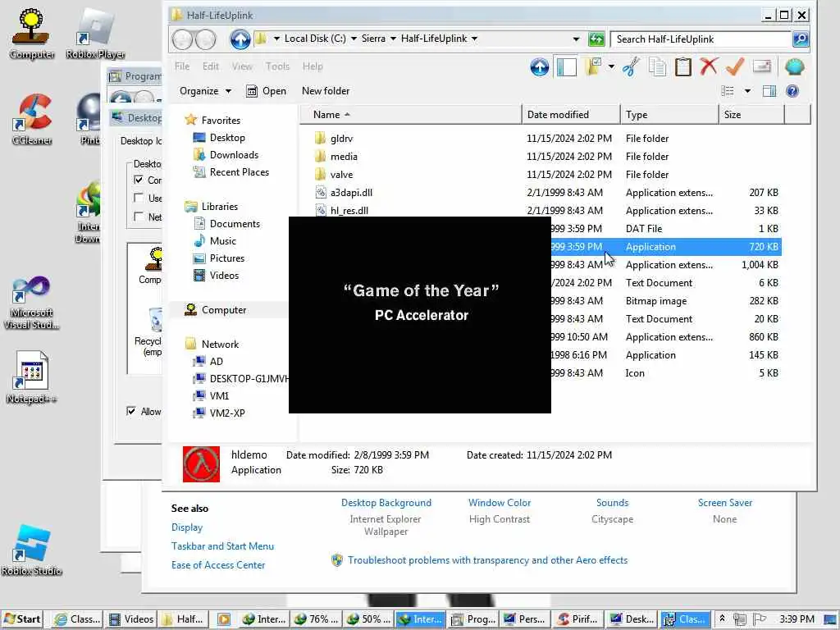Open breadcrumb arrow after Sierra
The image size is (840, 630).
pyautogui.click(x=393, y=39)
